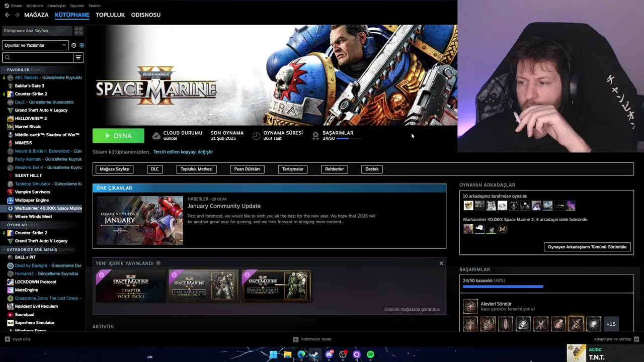Switch to the MAĞAZA tab
This screenshot has width=644, height=362.
36,15
